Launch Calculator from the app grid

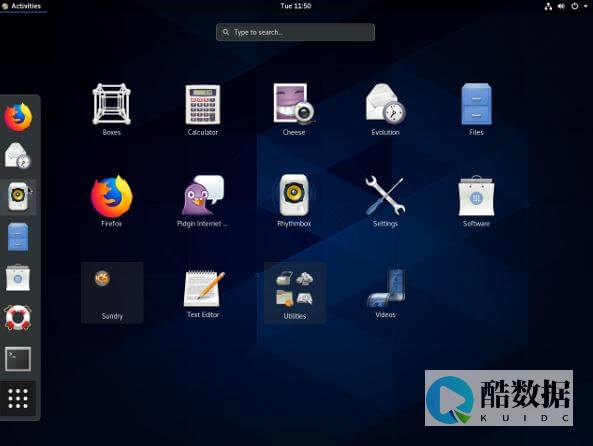[x=203, y=110]
